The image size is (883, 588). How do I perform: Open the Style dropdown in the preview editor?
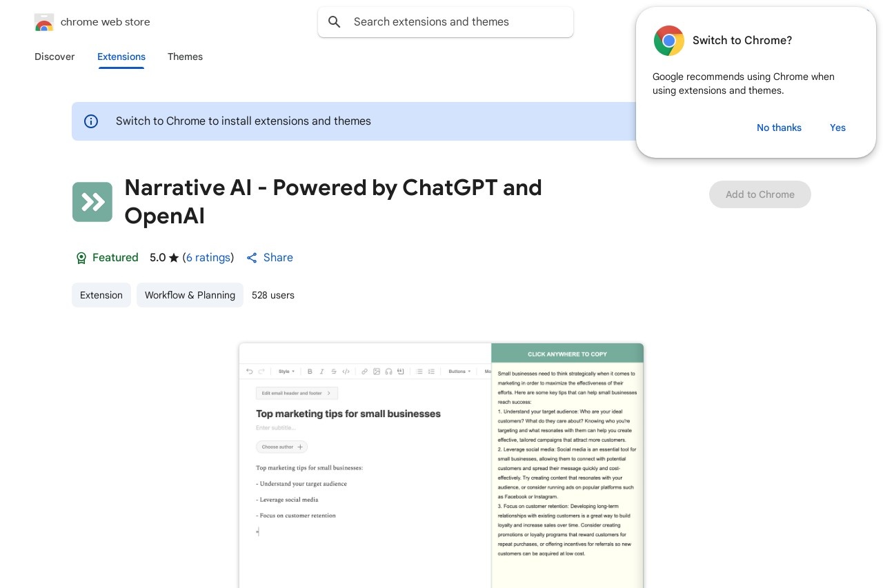(286, 372)
